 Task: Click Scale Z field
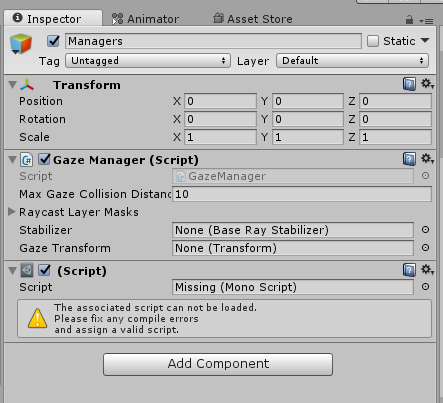point(396,137)
